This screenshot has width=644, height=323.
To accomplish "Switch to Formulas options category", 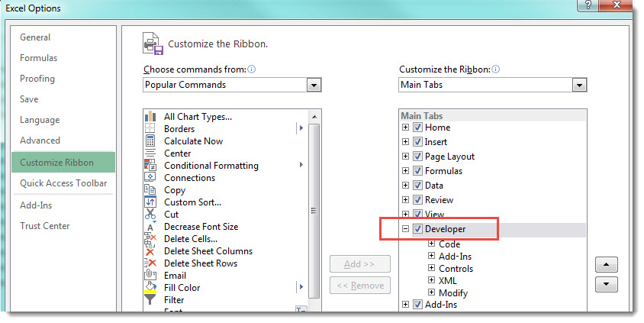I will [x=39, y=58].
